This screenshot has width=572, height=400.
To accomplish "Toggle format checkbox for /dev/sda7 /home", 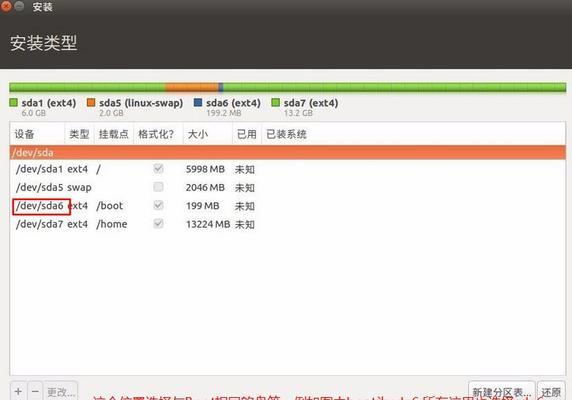I will 158,223.
